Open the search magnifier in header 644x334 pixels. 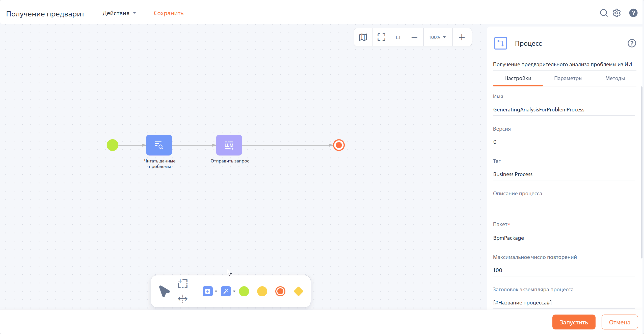[603, 13]
